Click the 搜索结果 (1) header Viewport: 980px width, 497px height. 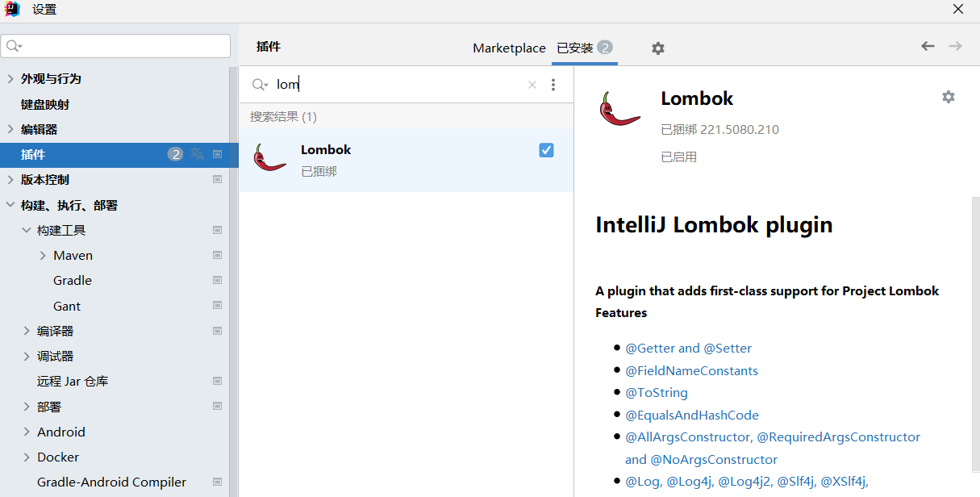(x=283, y=117)
